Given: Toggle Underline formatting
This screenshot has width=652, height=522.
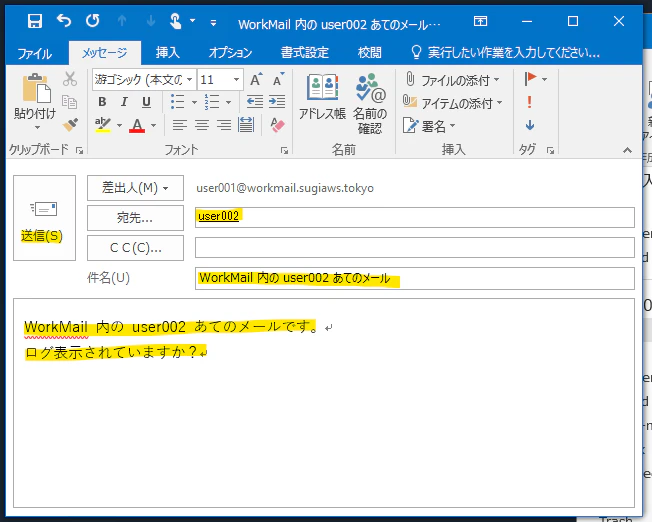Looking at the screenshot, I should (146, 101).
